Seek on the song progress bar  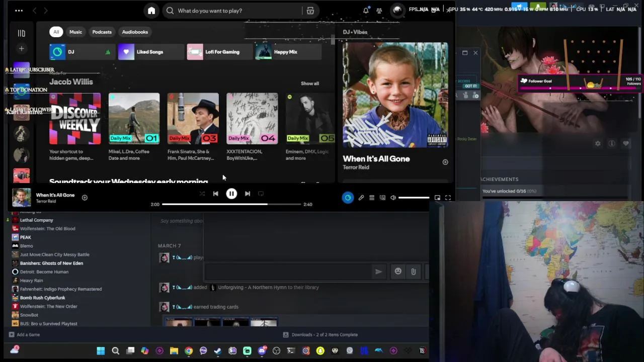(231, 204)
